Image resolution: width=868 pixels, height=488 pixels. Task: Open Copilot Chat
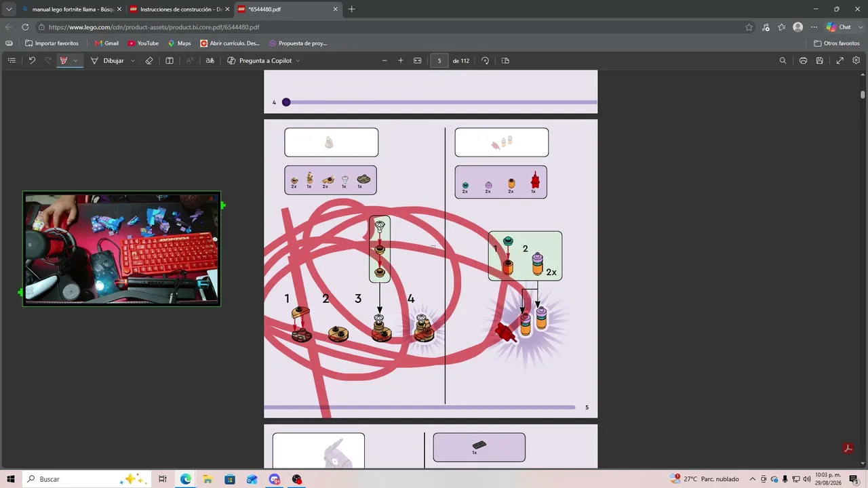(x=838, y=27)
